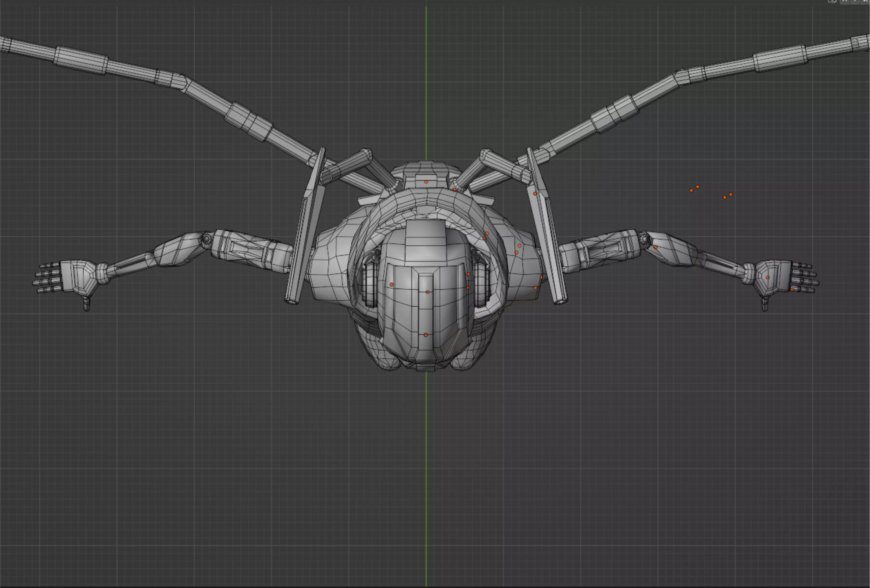Select orange vertex near helmet chin strip bottom

[426, 335]
